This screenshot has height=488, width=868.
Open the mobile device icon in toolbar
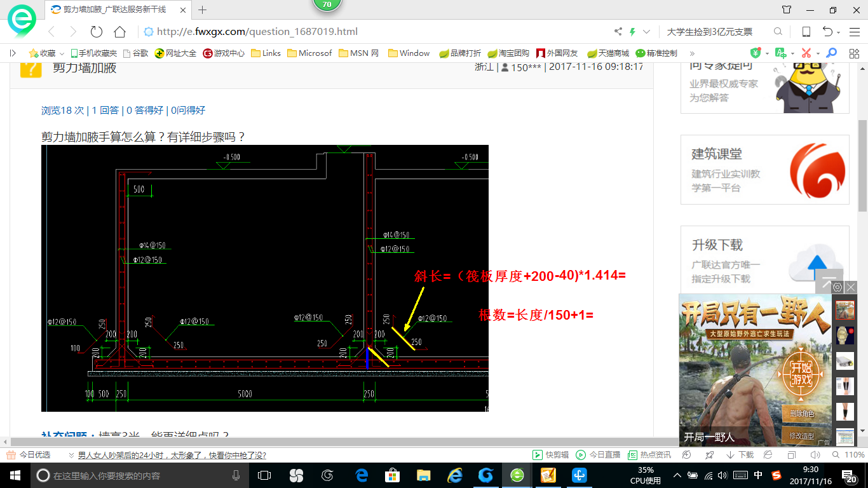pyautogui.click(x=806, y=32)
